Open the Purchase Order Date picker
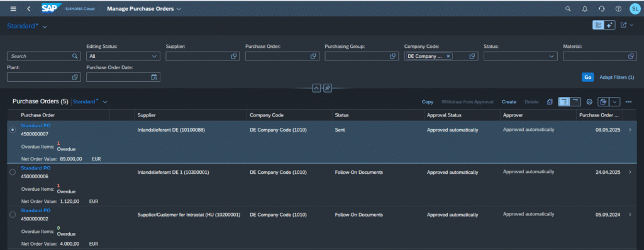 (x=154, y=77)
